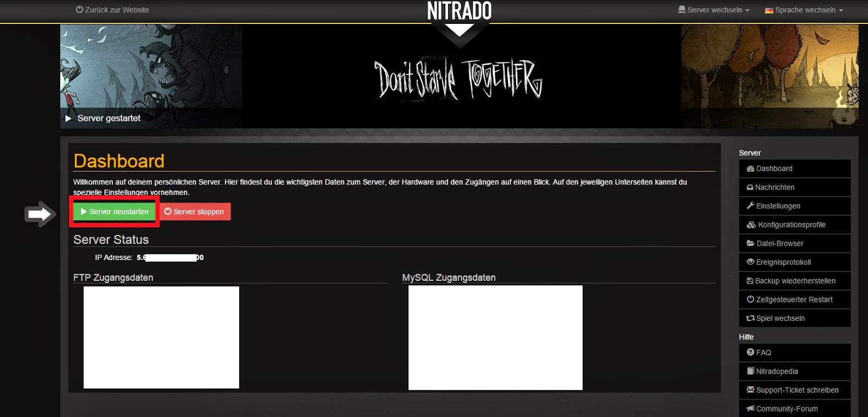The image size is (868, 417).
Task: Restart the server with Server neustarten
Action: pos(114,212)
